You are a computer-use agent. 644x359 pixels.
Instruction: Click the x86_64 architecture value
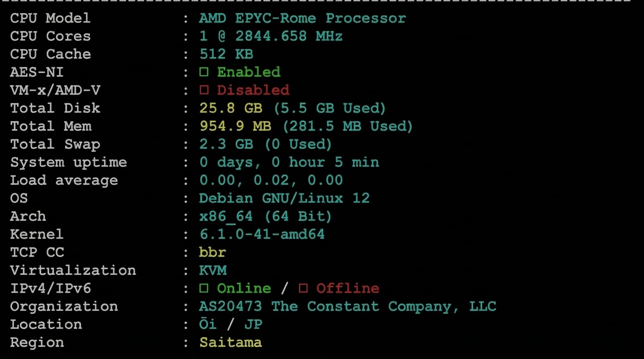226,216
